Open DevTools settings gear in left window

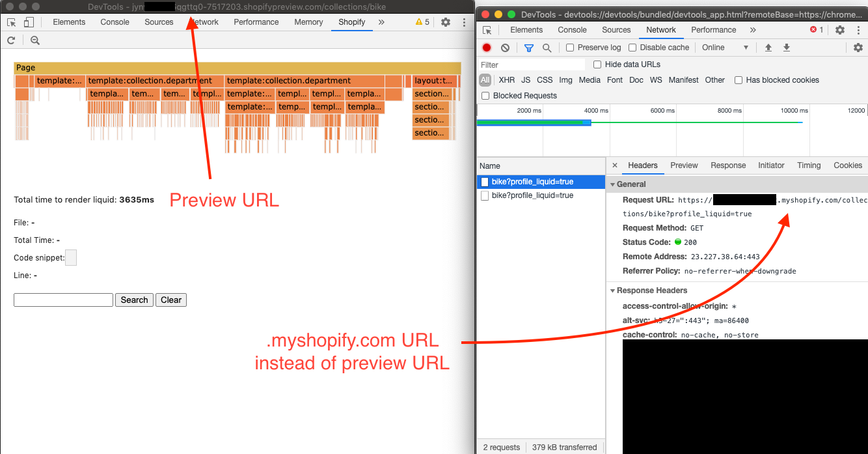445,21
